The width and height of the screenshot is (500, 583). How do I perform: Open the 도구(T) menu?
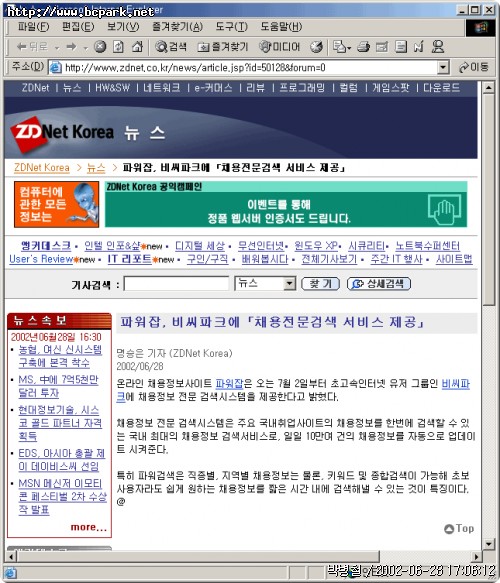tap(231, 27)
